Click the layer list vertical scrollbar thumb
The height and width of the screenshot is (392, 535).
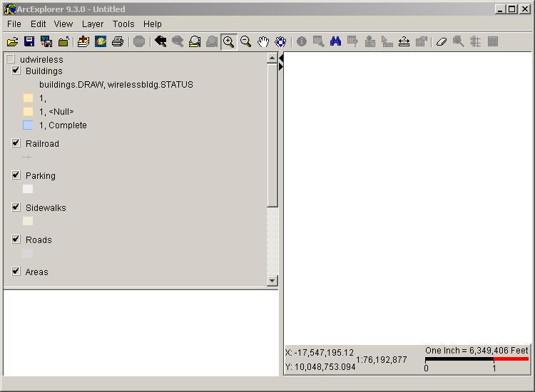[x=272, y=135]
